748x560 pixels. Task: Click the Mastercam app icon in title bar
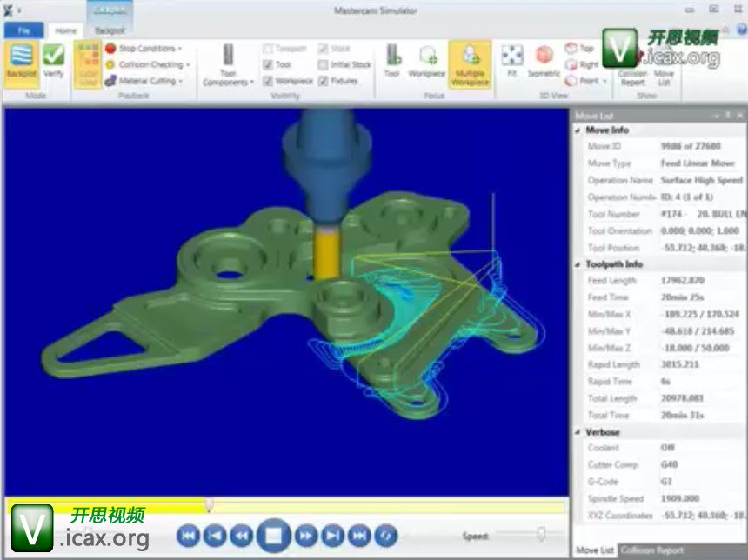tap(8, 10)
